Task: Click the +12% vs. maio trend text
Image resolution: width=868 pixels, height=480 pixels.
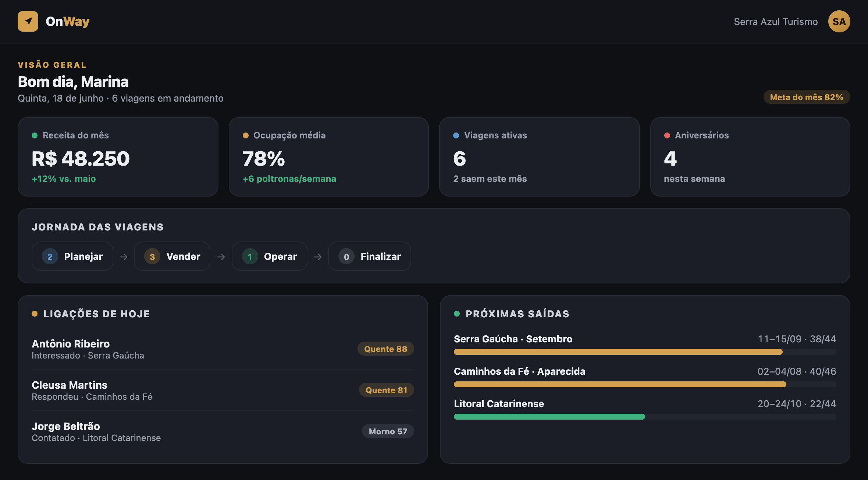Action: tap(64, 179)
